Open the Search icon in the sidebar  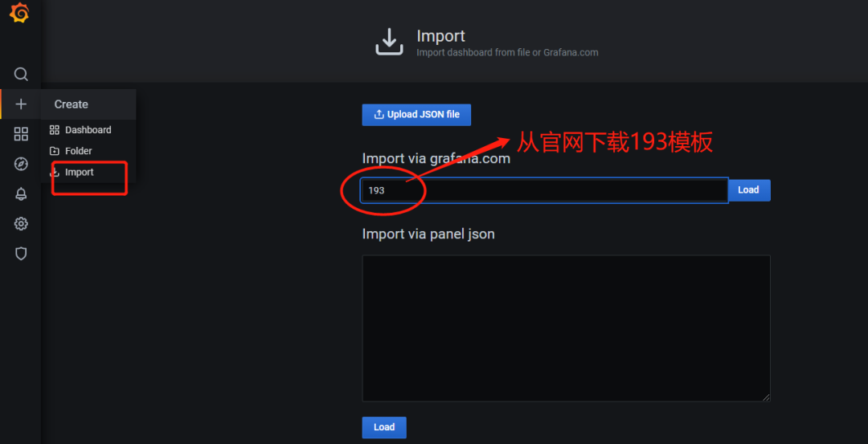pos(21,74)
